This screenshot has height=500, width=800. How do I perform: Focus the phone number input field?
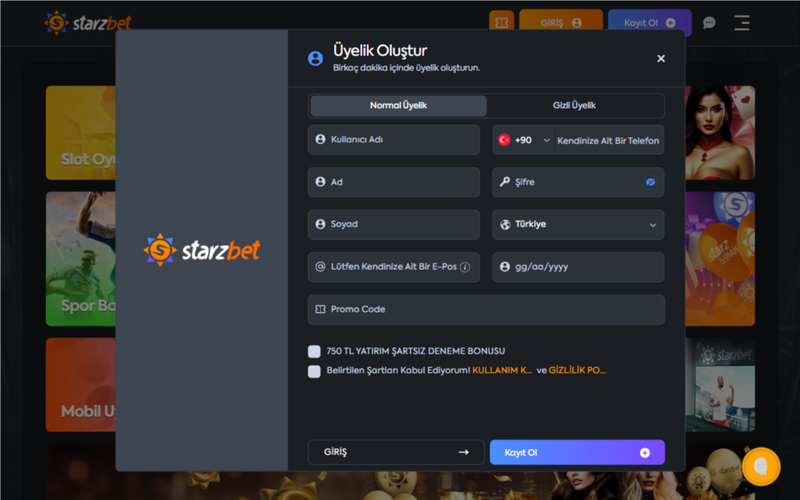609,140
